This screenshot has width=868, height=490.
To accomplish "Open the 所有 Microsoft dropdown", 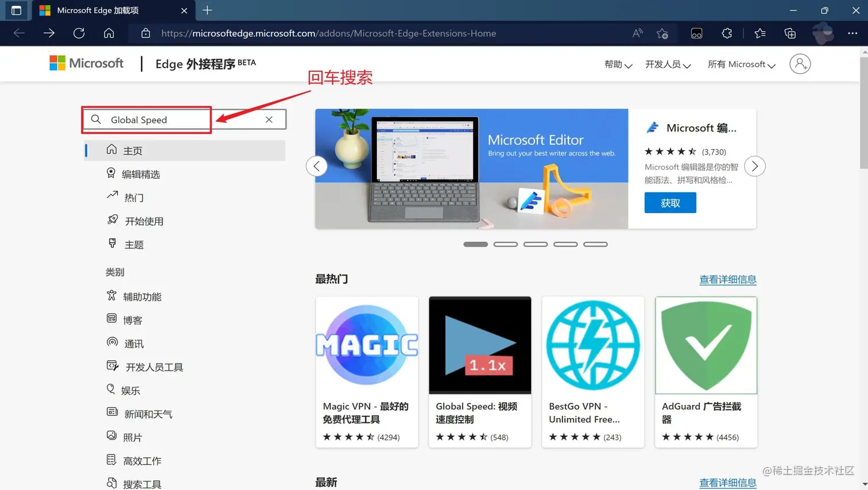I will 740,64.
